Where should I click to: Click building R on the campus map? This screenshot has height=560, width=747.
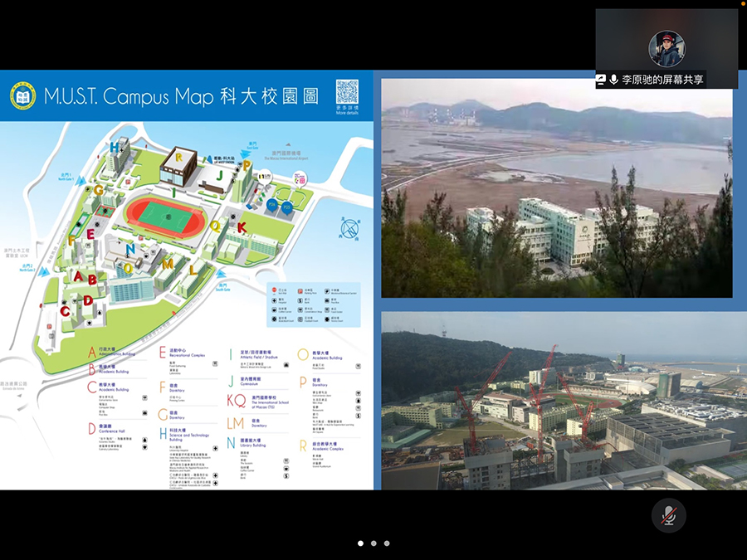pos(178,165)
